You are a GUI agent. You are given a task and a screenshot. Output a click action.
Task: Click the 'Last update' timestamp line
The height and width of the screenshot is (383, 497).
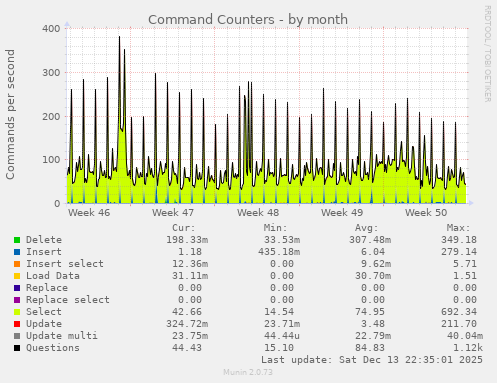372,360
